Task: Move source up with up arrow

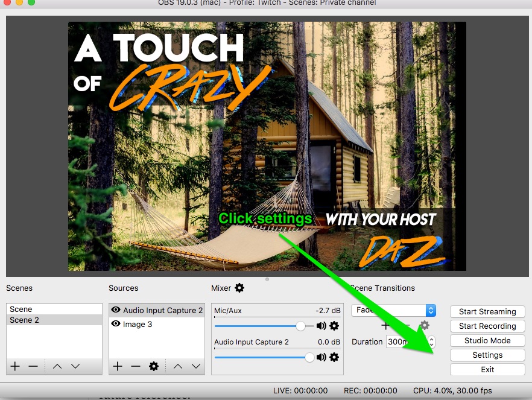Action: click(178, 366)
